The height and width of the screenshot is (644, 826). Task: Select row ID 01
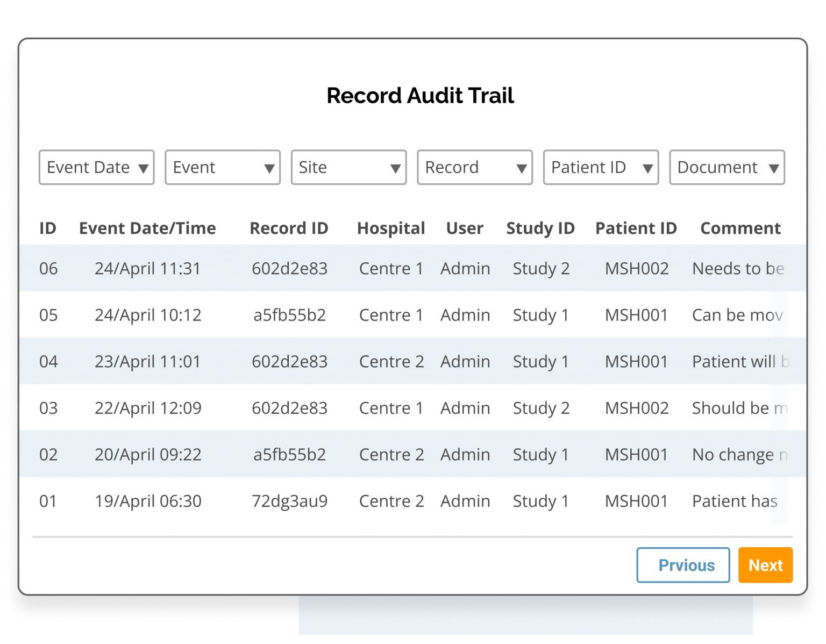click(x=413, y=500)
